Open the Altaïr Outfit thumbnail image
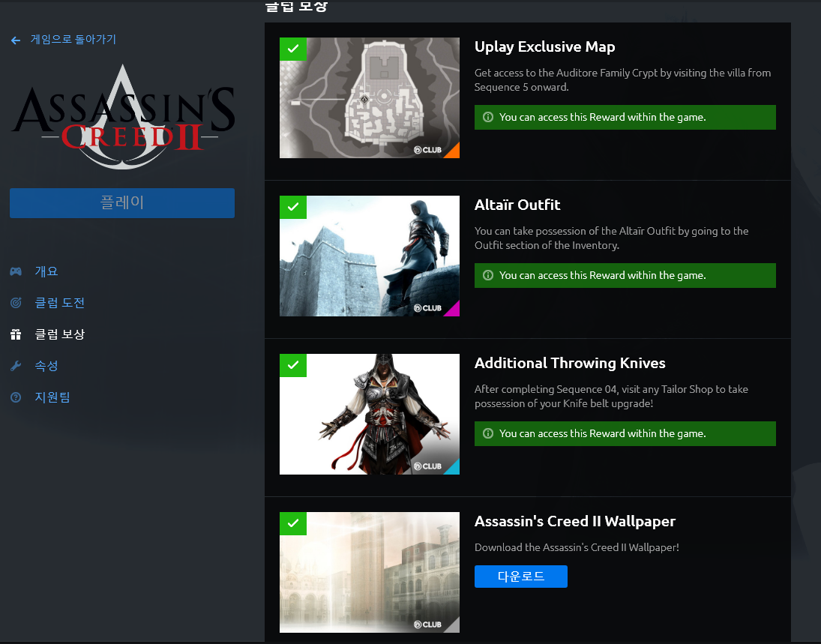Viewport: 821px width, 644px height. [x=369, y=256]
